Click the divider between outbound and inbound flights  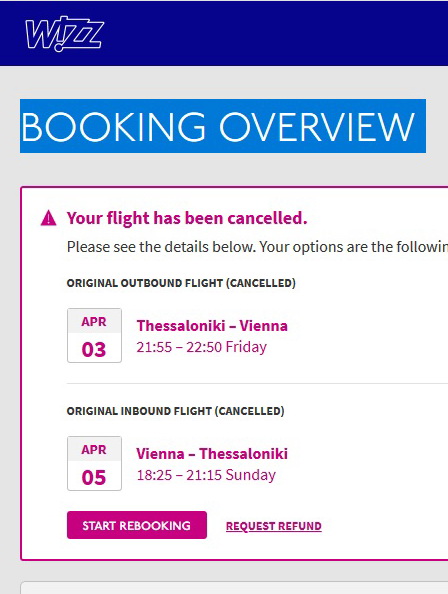coord(258,383)
